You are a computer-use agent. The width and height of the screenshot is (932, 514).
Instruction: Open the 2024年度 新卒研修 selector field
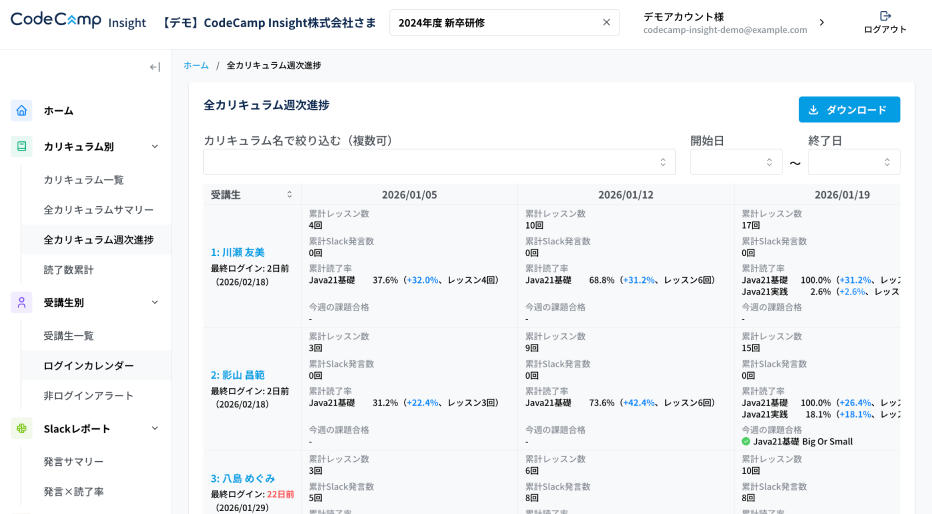pos(504,23)
